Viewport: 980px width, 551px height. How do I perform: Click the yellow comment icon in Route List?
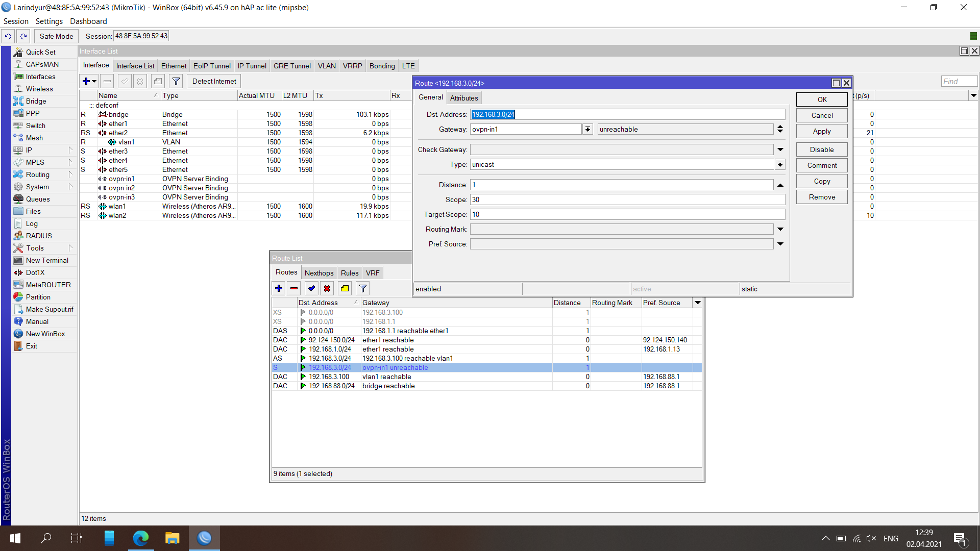(x=345, y=288)
